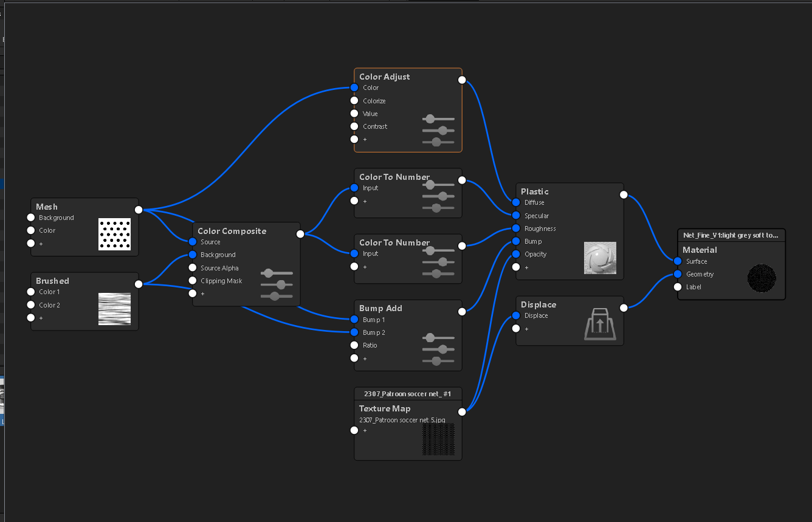
Task: Click the Bump Add Ratio socket
Action: (354, 345)
